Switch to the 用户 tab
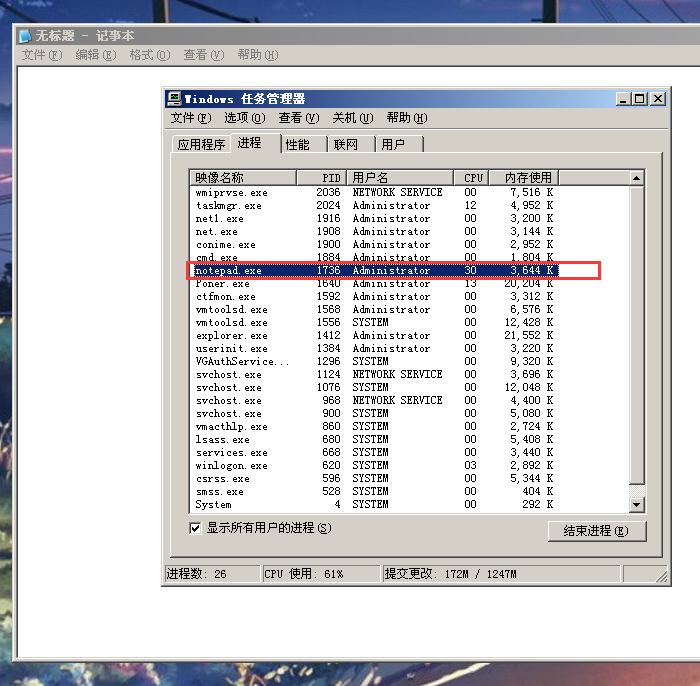Image resolution: width=700 pixels, height=686 pixels. coord(400,145)
